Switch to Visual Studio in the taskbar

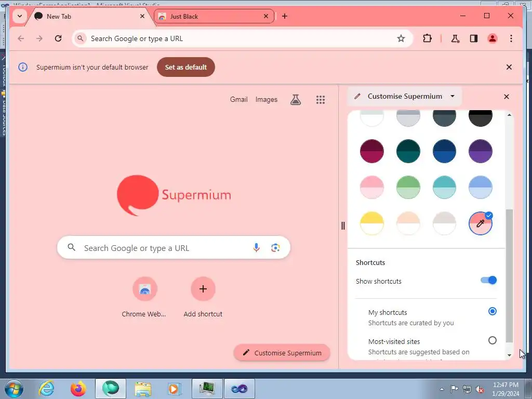tap(239, 389)
